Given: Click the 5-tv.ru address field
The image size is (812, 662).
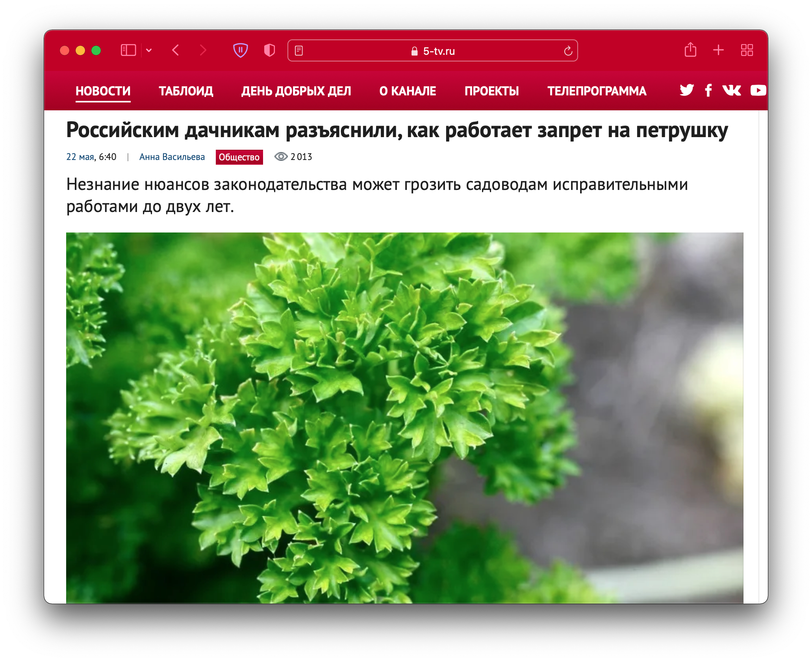Looking at the screenshot, I should tap(433, 51).
